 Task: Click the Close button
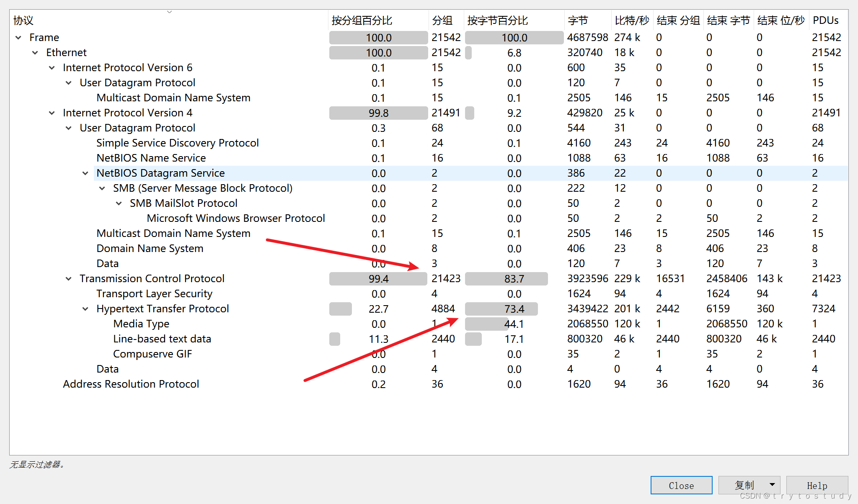point(681,485)
